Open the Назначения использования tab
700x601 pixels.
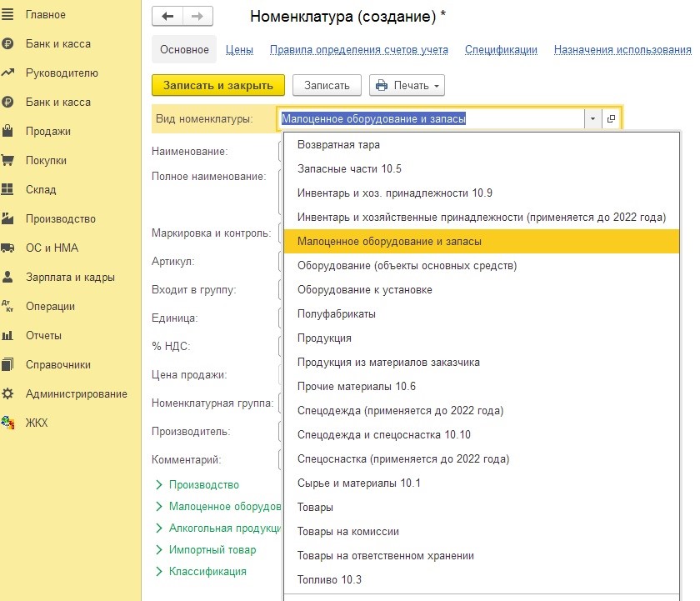(x=622, y=49)
